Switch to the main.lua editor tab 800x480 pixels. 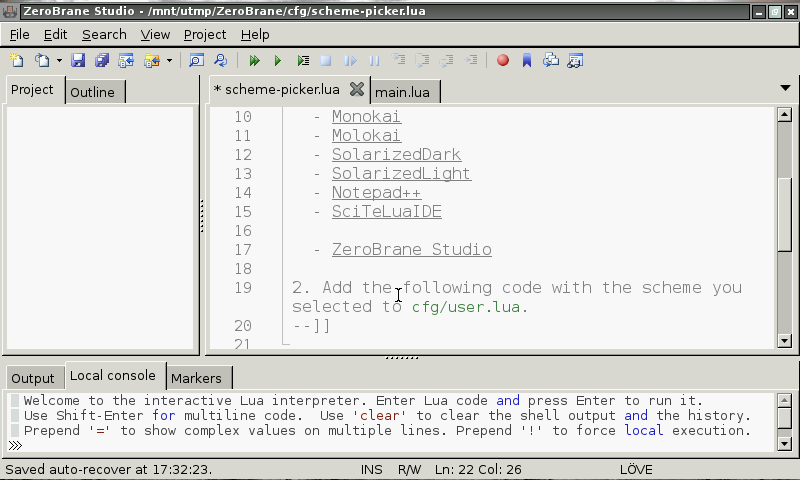point(403,92)
